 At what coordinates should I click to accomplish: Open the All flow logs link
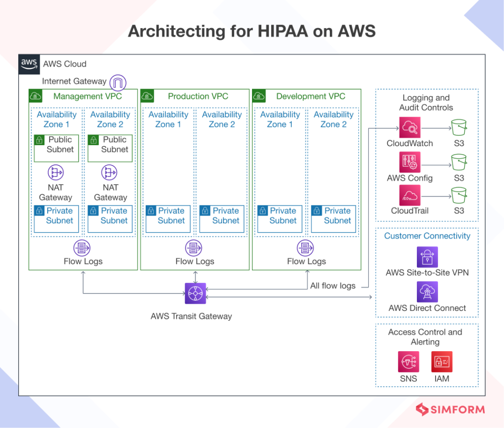333,285
